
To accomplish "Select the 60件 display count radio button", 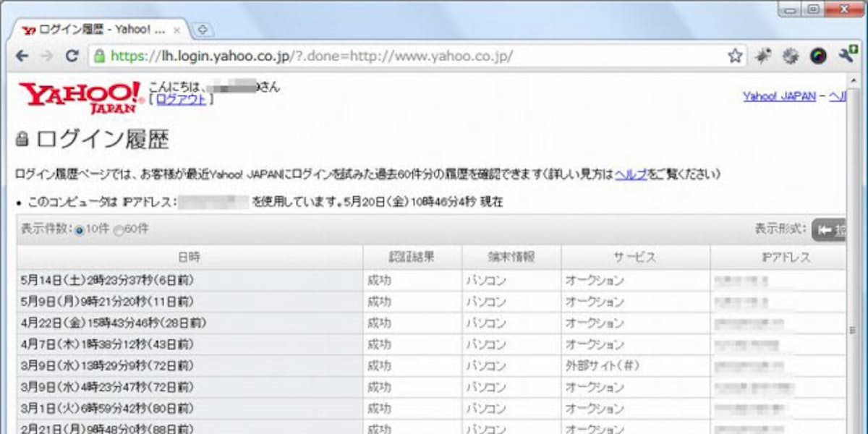I will point(119,230).
